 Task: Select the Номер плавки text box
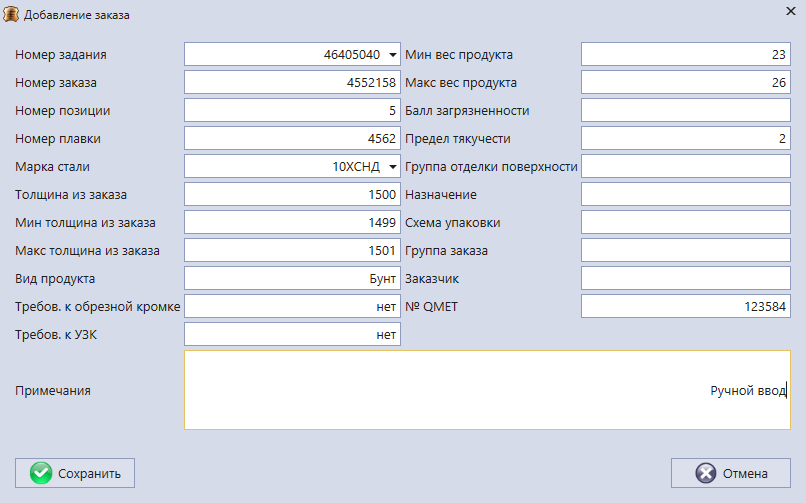(x=292, y=138)
